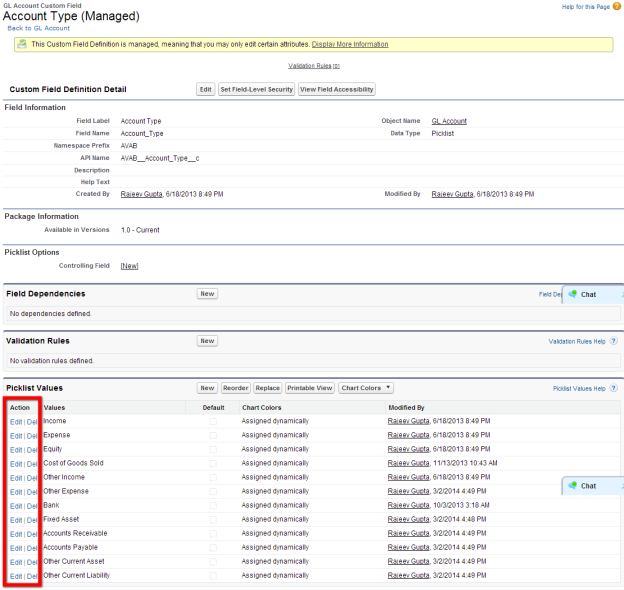Expand Display More Information in banner
The height and width of the screenshot is (590, 624).
350,45
